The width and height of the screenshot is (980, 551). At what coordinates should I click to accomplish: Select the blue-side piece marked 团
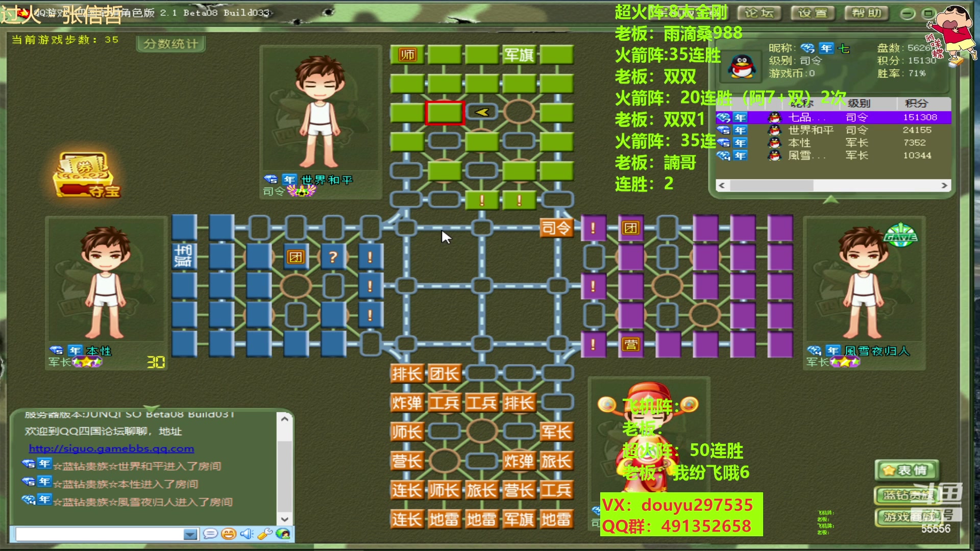pyautogui.click(x=296, y=257)
